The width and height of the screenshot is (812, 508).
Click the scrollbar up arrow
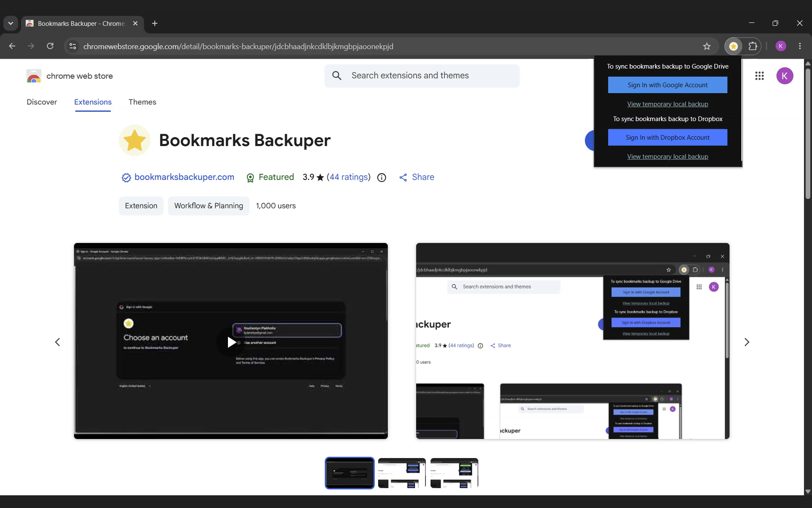coord(808,63)
